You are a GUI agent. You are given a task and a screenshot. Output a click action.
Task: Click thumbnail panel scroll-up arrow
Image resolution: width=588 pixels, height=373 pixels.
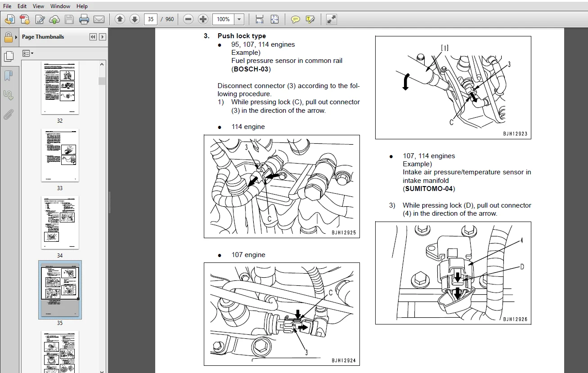pyautogui.click(x=102, y=65)
